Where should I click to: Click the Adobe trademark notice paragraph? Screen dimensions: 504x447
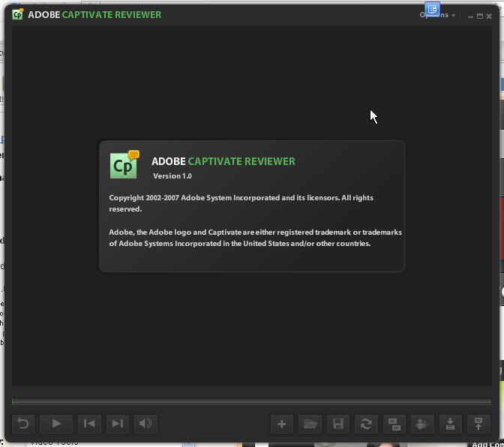tap(255, 238)
